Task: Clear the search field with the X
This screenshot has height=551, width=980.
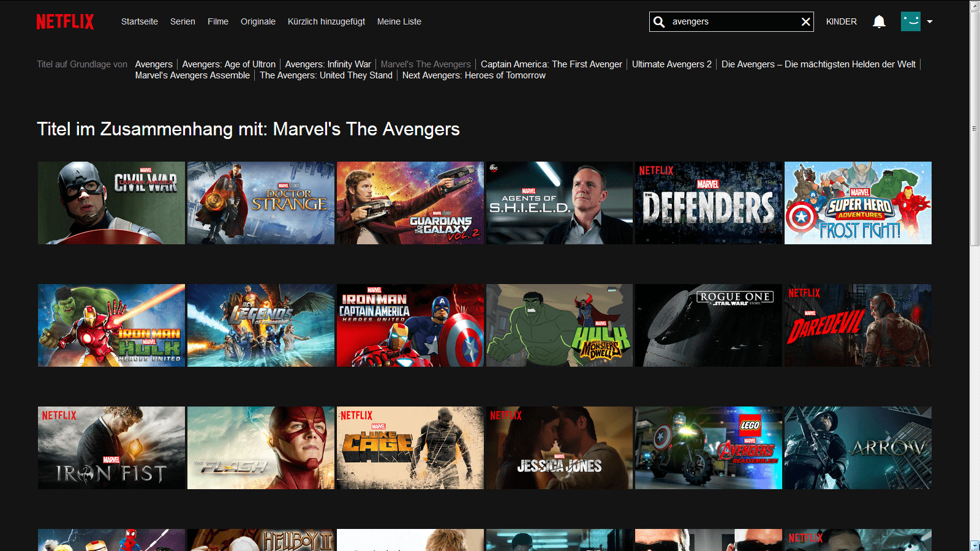Action: pos(805,22)
